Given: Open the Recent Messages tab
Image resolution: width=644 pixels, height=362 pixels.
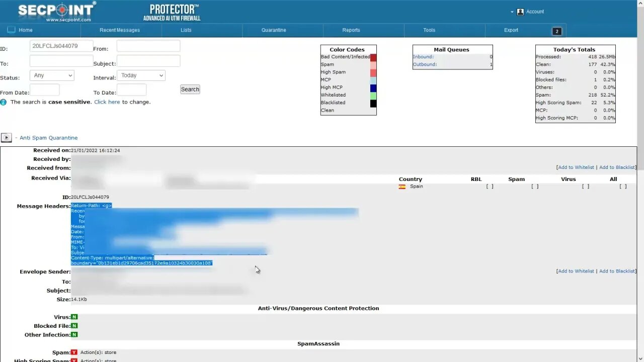Looking at the screenshot, I should coord(120,30).
